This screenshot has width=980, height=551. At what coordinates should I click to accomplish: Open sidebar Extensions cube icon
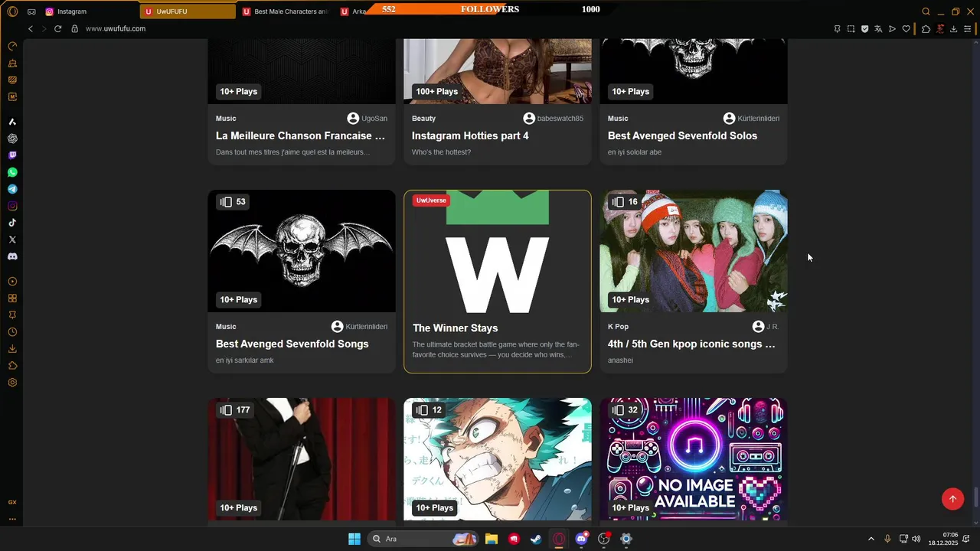(x=12, y=366)
